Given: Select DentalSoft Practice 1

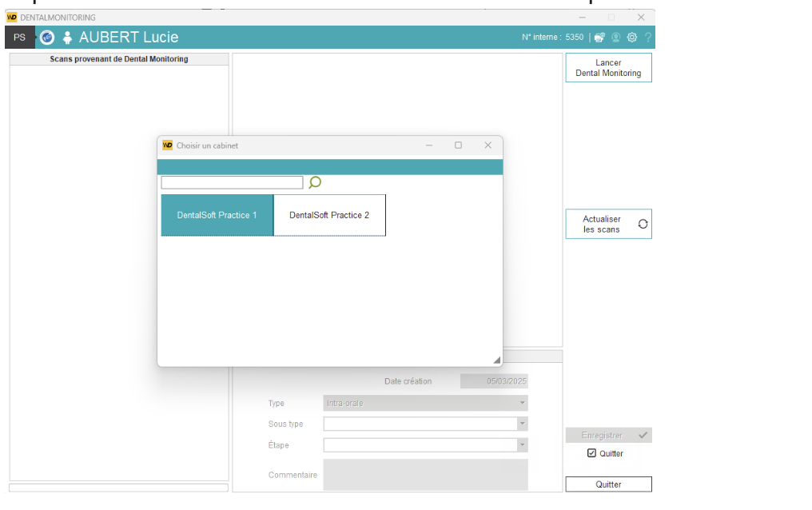Looking at the screenshot, I should coord(217,215).
